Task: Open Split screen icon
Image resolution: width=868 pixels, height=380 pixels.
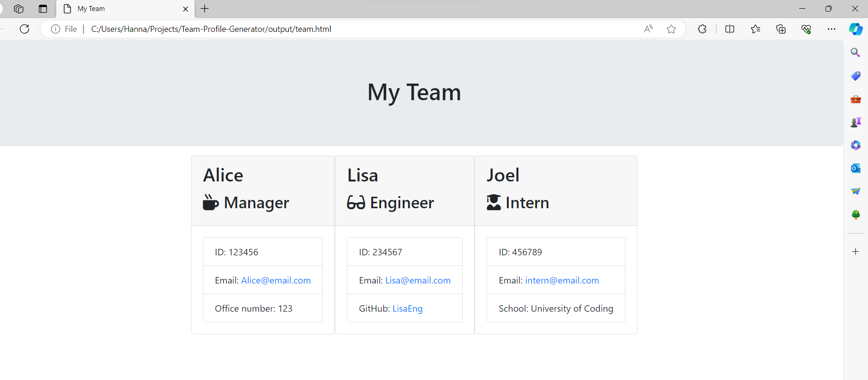Action: pos(730,29)
